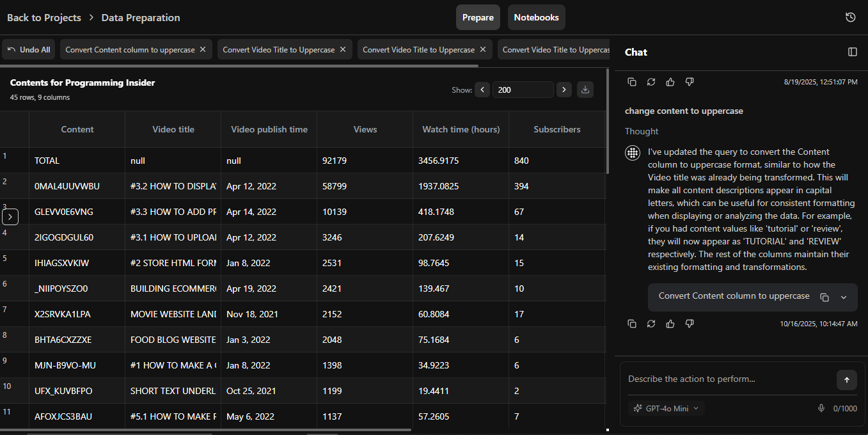Screen dimensions: 868x435
Task: Copy the 'Convert Content column to uppercase' query card
Action: [825, 297]
